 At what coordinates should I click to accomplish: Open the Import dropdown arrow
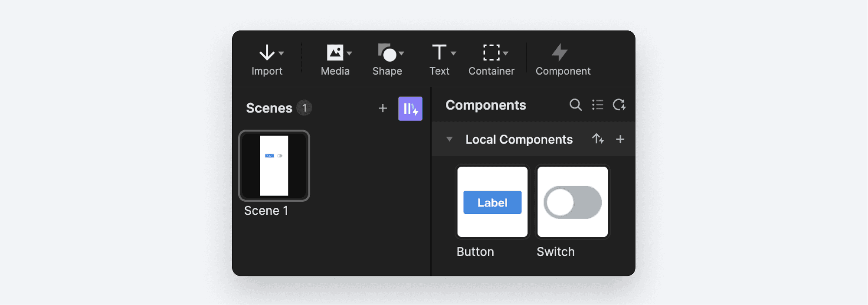282,53
